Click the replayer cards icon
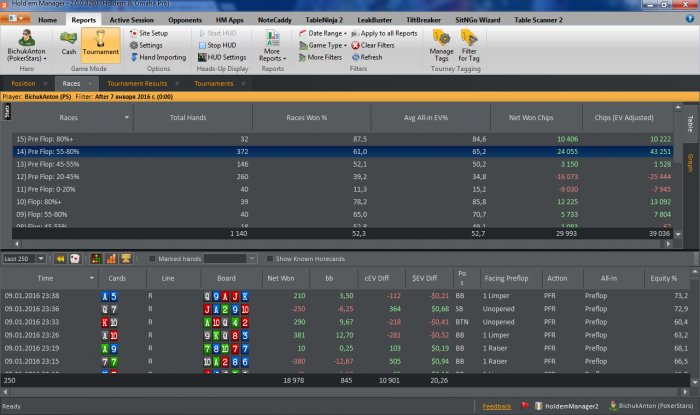This screenshot has width=700, height=415. pyautogui.click(x=75, y=258)
